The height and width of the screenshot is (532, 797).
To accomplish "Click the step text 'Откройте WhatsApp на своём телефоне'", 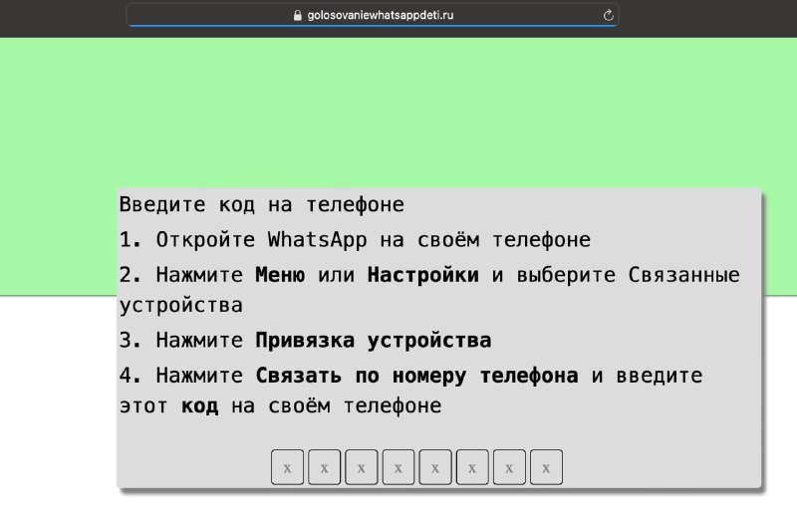I will point(373,240).
